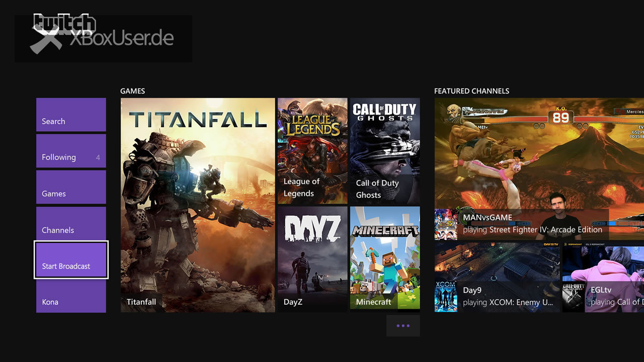Select the Games menu tile
The image size is (644, 362).
pos(71,187)
